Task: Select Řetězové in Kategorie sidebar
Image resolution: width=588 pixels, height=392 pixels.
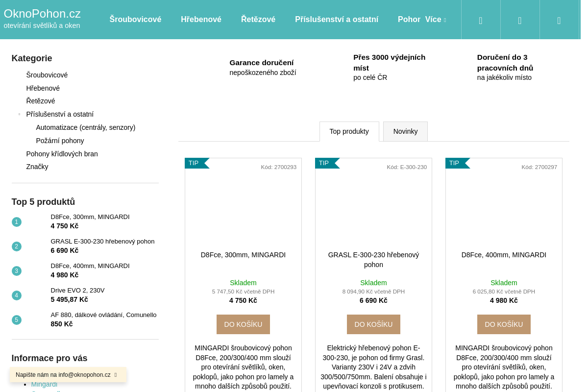Action: click(41, 101)
